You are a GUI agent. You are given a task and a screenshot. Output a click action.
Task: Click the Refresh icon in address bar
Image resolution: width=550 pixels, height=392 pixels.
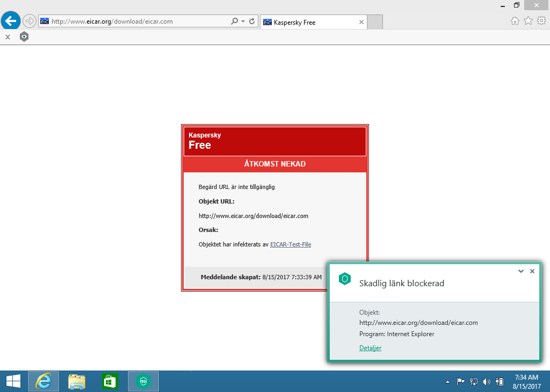click(252, 21)
